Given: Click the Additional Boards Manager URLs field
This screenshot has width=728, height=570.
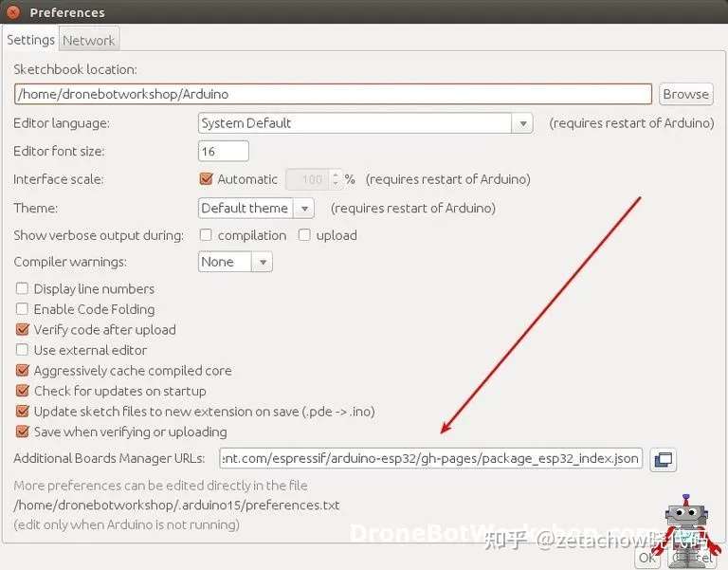Looking at the screenshot, I should click(431, 458).
